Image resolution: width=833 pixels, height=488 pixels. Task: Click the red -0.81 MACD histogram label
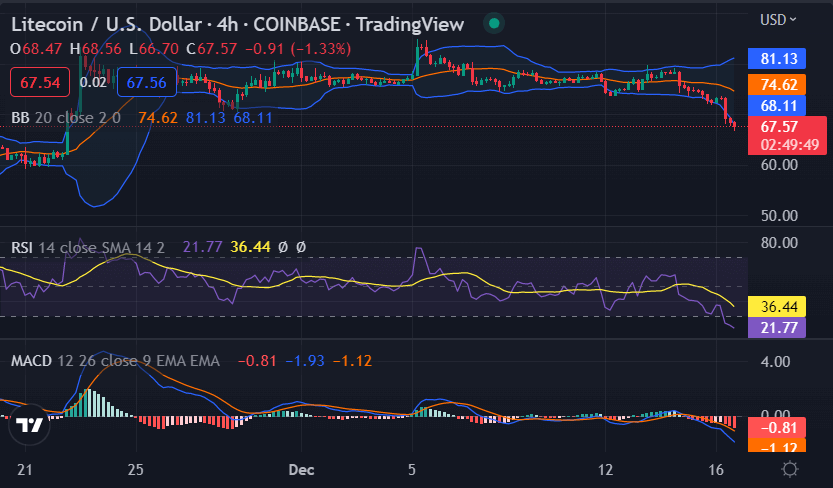(777, 427)
